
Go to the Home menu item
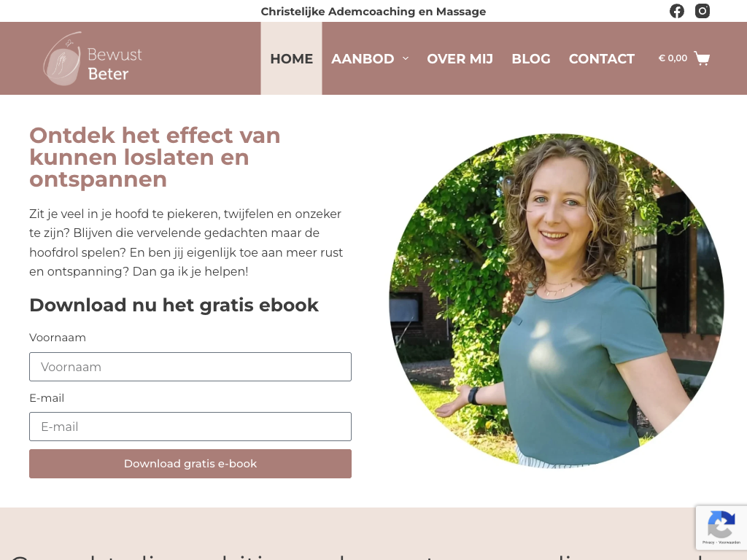click(291, 58)
